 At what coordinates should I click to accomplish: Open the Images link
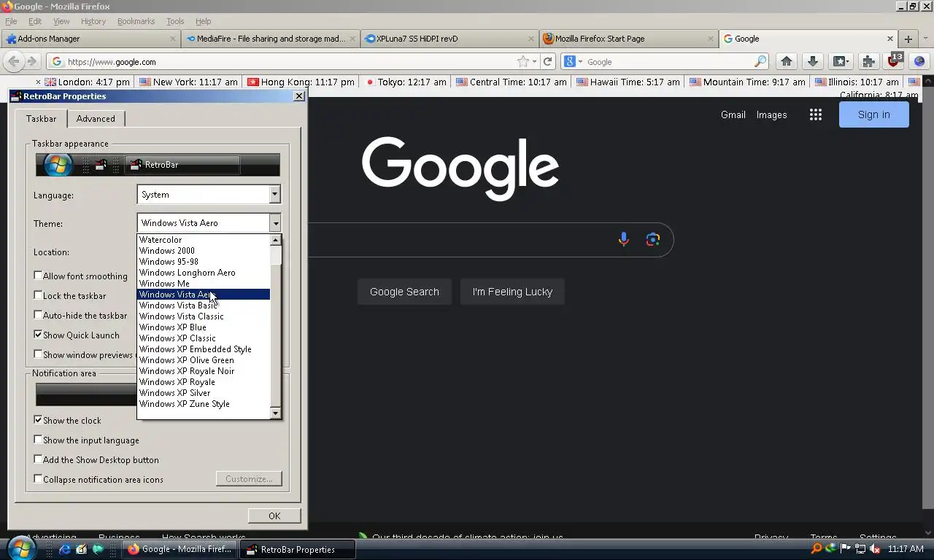771,114
